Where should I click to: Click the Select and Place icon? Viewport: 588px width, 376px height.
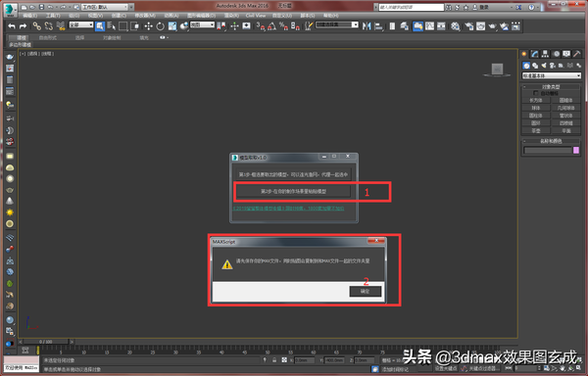click(x=184, y=26)
